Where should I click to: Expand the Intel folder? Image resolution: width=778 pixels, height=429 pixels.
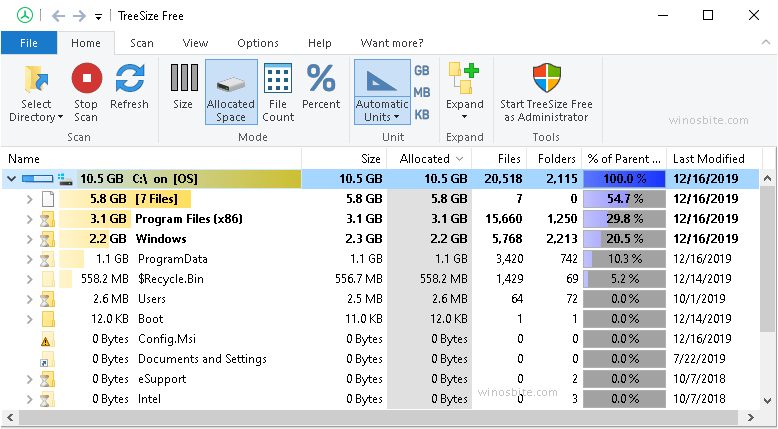[29, 399]
